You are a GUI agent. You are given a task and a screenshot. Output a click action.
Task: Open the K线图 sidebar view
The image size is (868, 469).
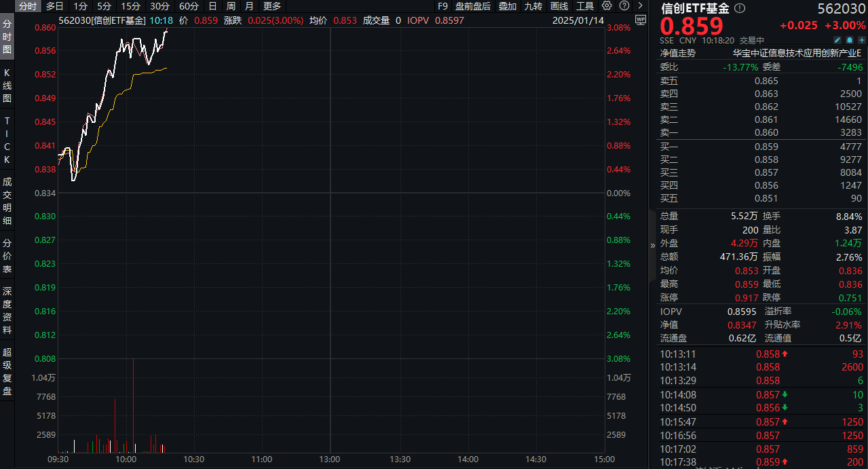click(x=7, y=85)
